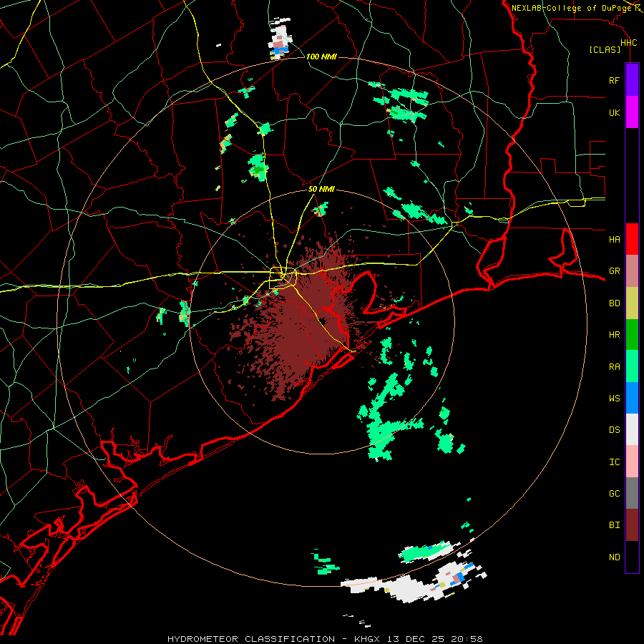Click the RA legend label

coord(614,367)
